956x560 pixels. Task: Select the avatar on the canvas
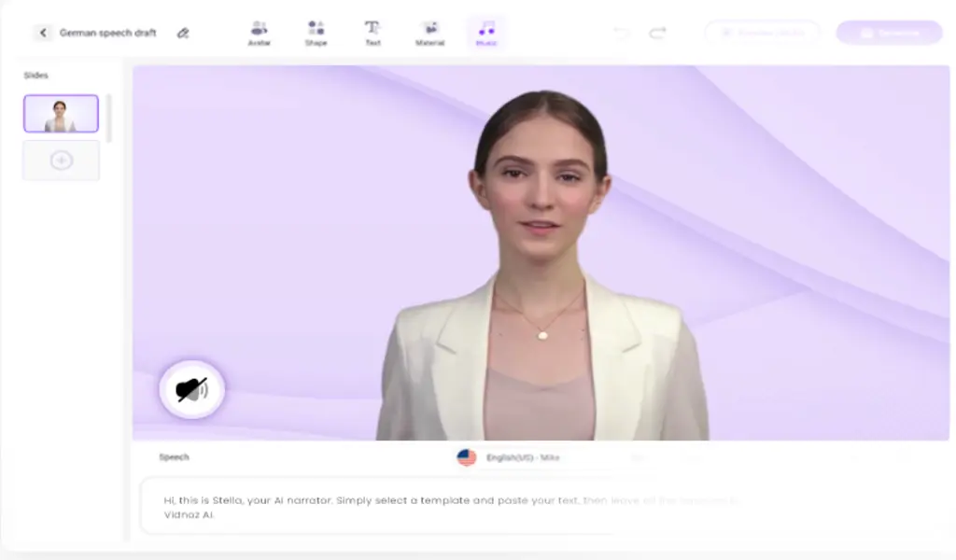(542, 268)
